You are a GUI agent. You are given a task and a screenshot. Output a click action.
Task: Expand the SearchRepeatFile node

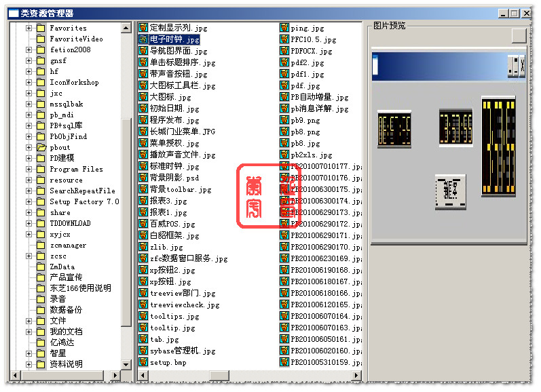click(29, 191)
